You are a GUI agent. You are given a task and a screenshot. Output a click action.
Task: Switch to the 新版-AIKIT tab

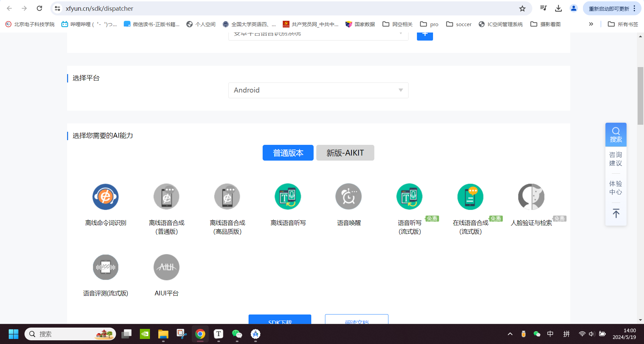[x=345, y=153]
